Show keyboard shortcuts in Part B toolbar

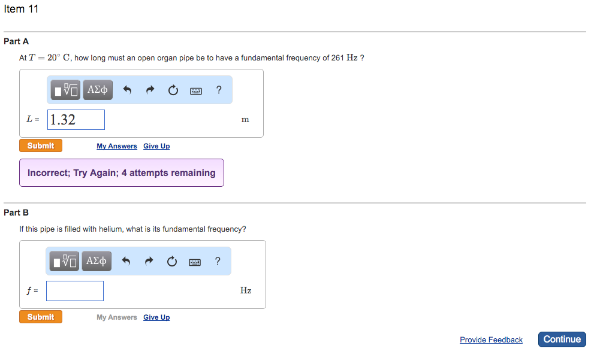(195, 262)
